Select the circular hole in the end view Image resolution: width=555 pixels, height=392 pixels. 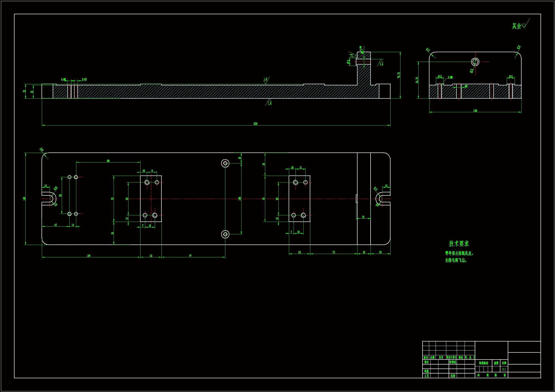point(475,62)
